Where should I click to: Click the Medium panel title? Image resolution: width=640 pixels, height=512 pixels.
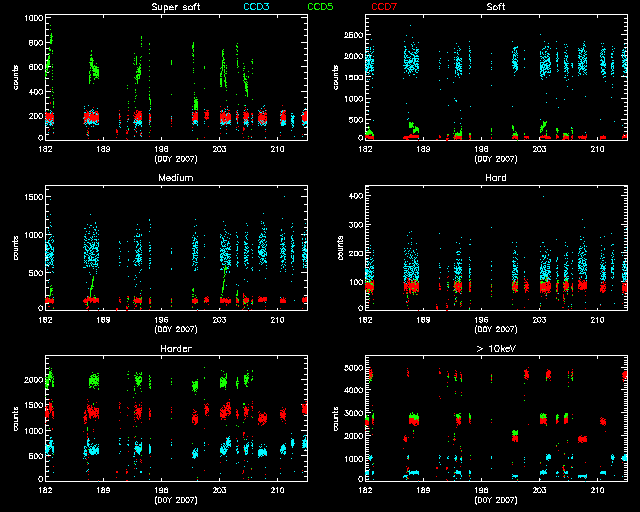(176, 178)
